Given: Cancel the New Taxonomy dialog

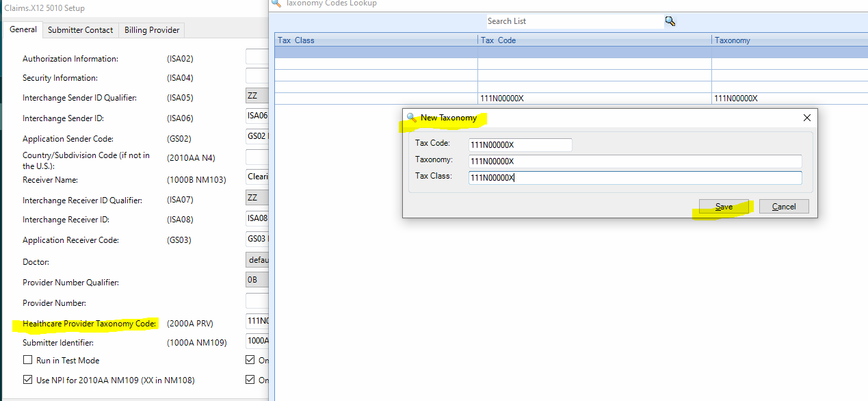Looking at the screenshot, I should [x=783, y=206].
